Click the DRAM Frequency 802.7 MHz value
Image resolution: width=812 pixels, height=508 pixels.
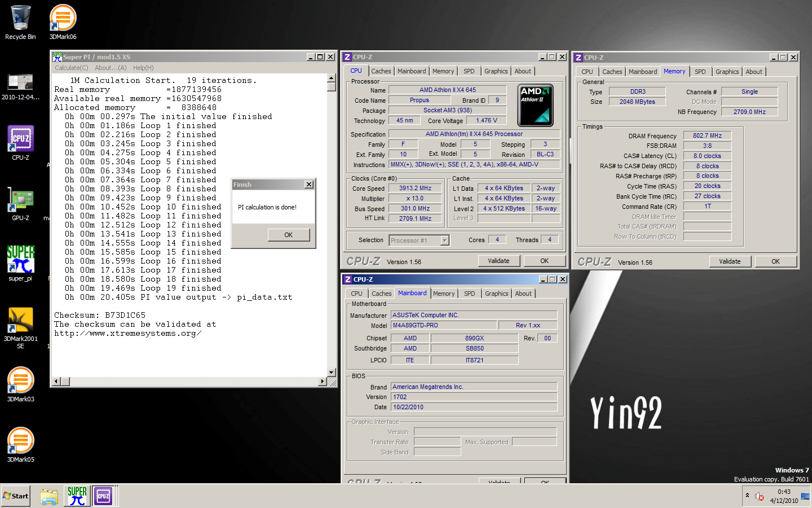[x=707, y=135]
